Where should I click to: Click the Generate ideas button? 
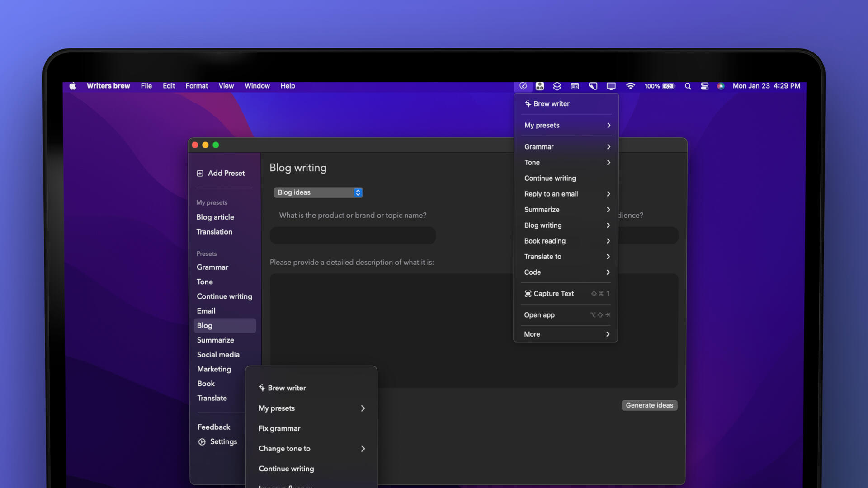point(649,405)
